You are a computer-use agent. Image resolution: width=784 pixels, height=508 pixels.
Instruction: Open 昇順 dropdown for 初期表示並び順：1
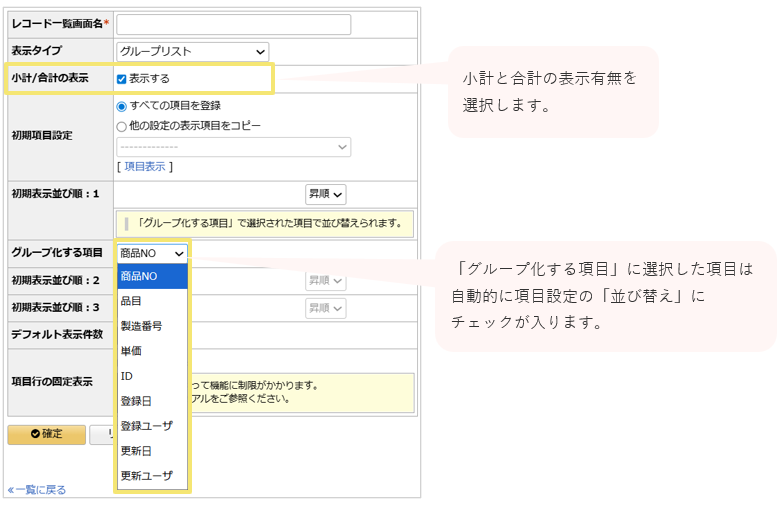coord(326,194)
